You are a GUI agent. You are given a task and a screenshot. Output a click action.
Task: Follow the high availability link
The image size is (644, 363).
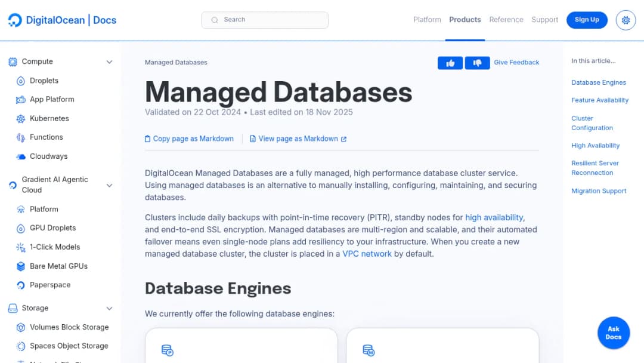coord(494,217)
